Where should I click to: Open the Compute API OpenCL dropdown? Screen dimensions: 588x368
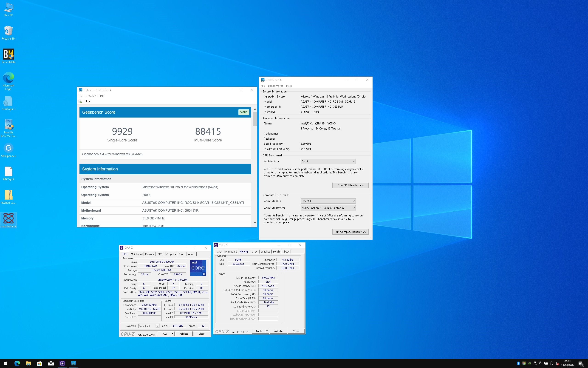click(x=328, y=201)
